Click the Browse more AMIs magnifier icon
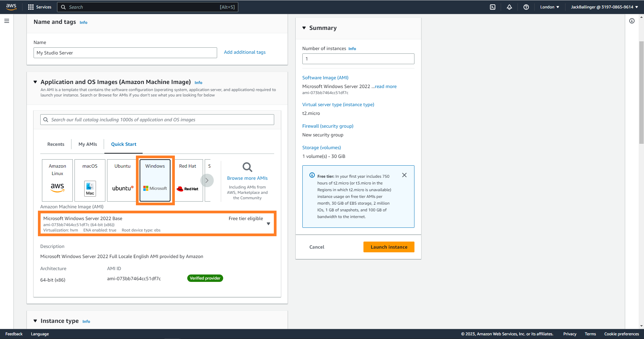The width and height of the screenshot is (644, 339). [247, 167]
